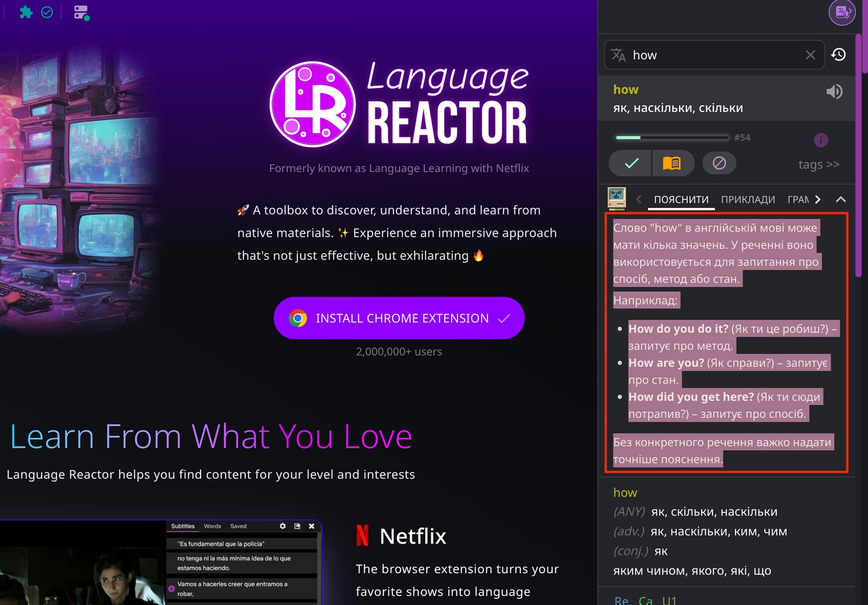The image size is (868, 605).
Task: Clear the search field with X button
Action: (x=810, y=55)
